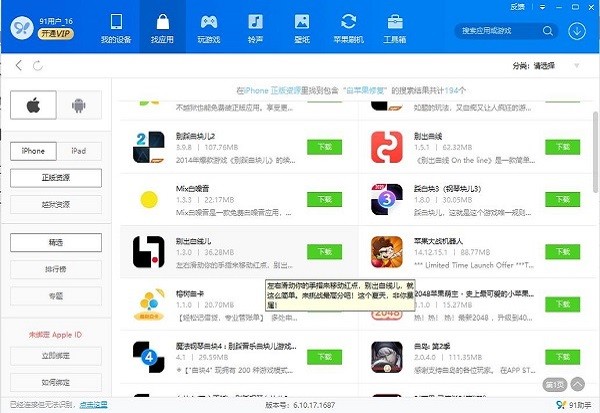Open the purple 3 piano tiles icon
The width and height of the screenshot is (600, 413).
click(386, 199)
